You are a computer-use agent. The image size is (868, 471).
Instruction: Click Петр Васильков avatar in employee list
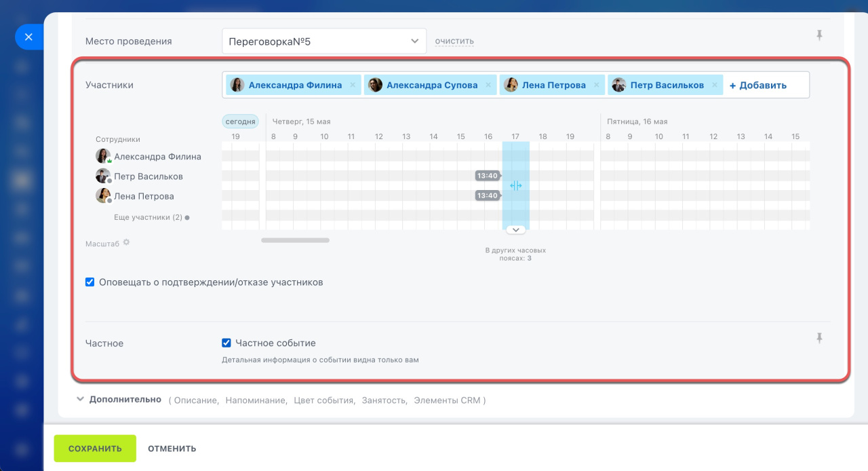[x=103, y=176]
